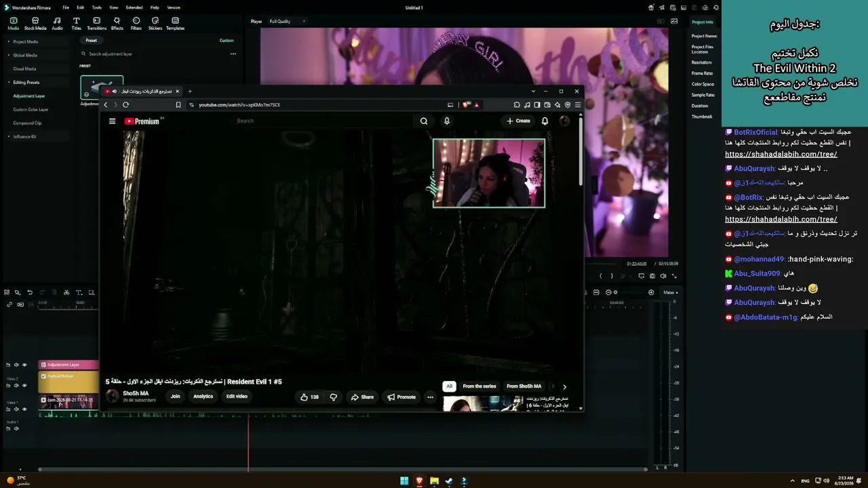Open the Stickers tab
868x488 pixels.
[x=155, y=24]
